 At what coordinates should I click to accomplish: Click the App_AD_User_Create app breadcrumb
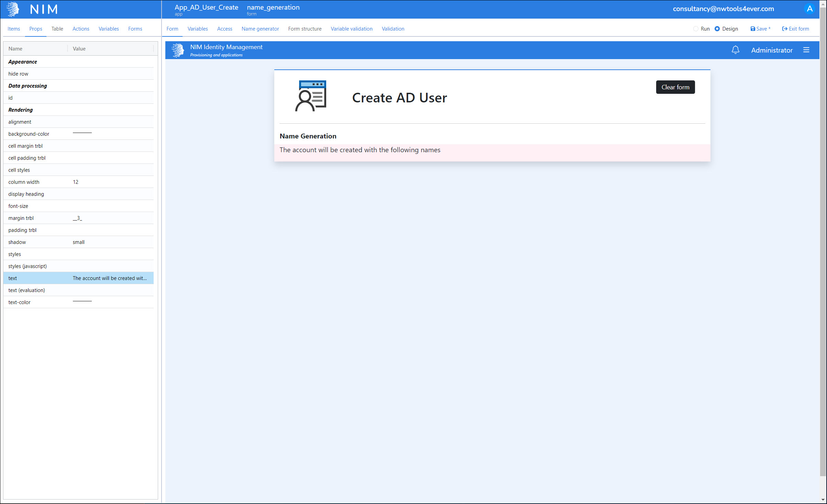(206, 8)
